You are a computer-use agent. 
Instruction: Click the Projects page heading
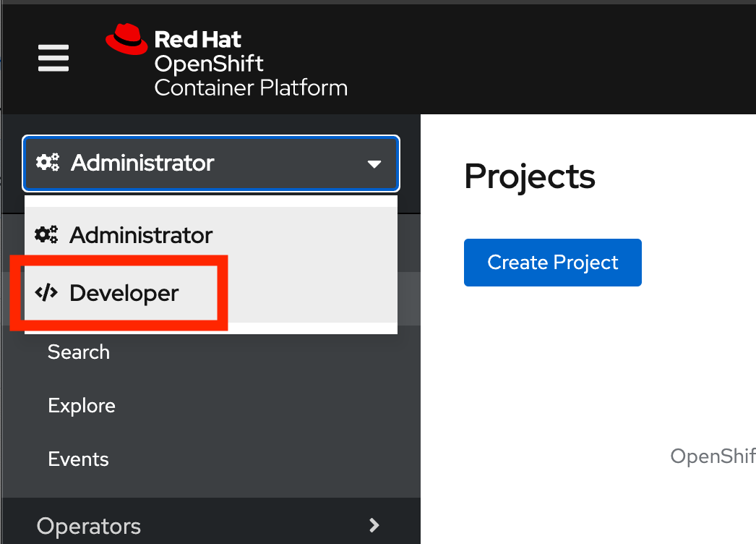(529, 177)
